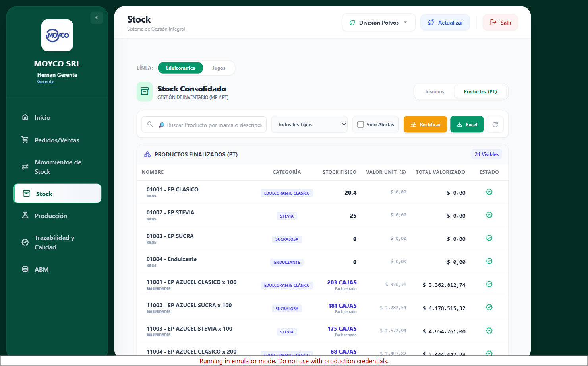Select the row 11003 - EP AZUCEL STEVIA x 100
Image resolution: width=588 pixels, height=366 pixels.
[323, 331]
